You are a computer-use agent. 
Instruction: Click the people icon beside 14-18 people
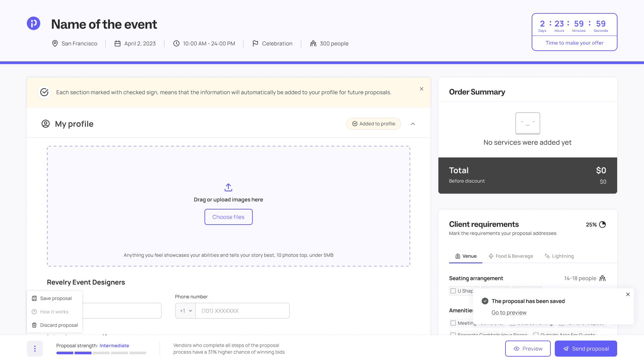tap(602, 278)
